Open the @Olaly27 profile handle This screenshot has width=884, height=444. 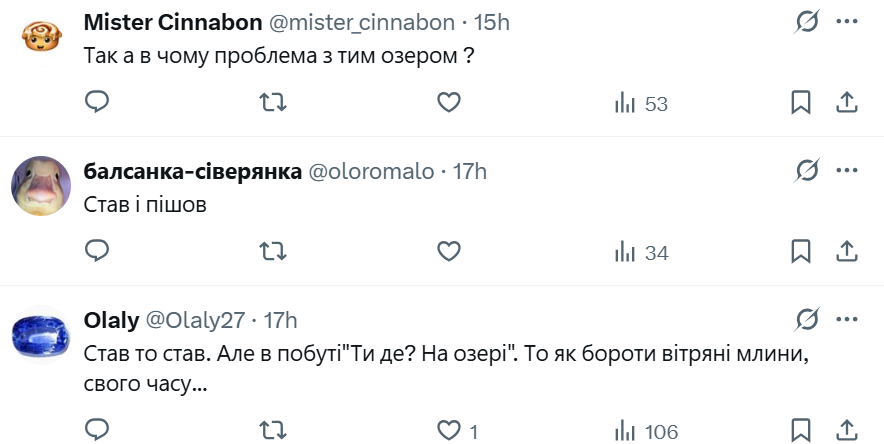[x=196, y=320]
